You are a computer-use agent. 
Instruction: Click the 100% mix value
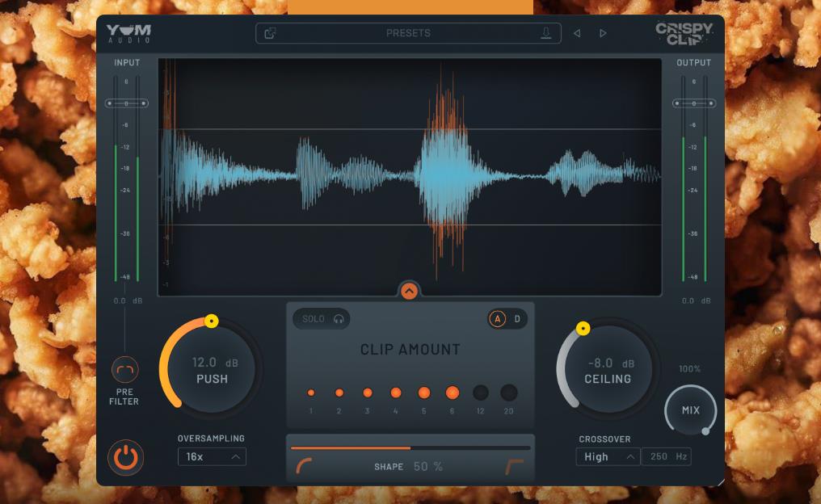(689, 369)
